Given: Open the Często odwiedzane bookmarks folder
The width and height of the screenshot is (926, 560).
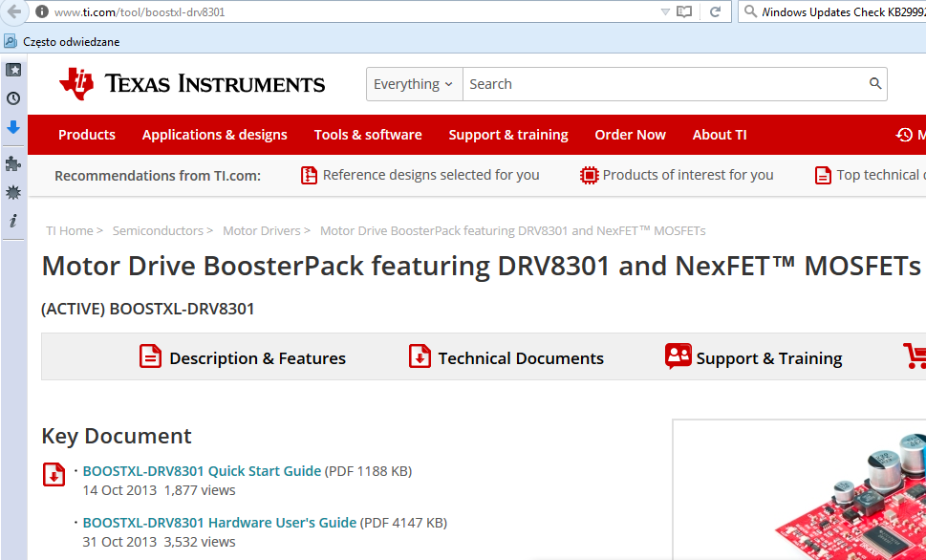Looking at the screenshot, I should [62, 42].
